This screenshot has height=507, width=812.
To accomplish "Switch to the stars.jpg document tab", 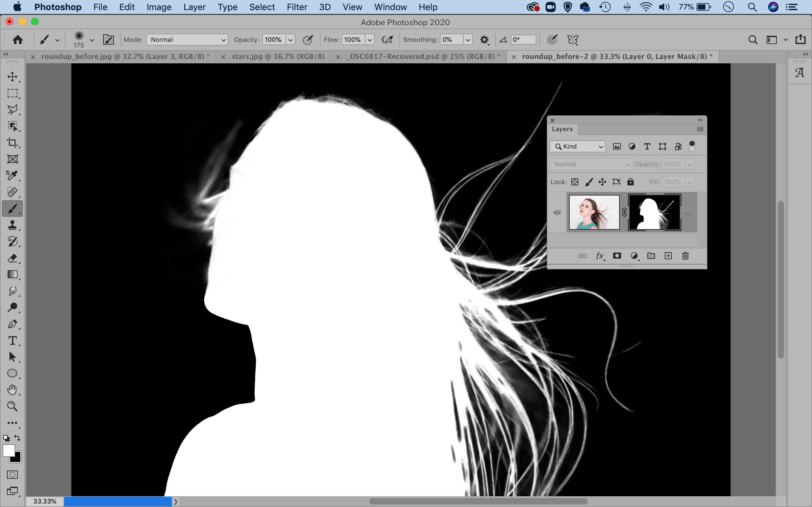I will (x=278, y=56).
